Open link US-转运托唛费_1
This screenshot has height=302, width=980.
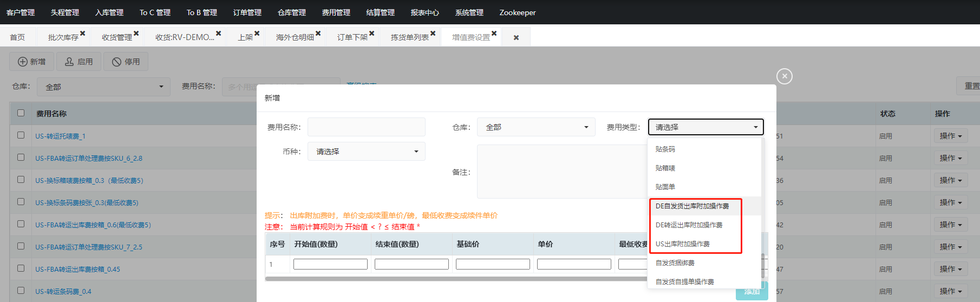61,136
